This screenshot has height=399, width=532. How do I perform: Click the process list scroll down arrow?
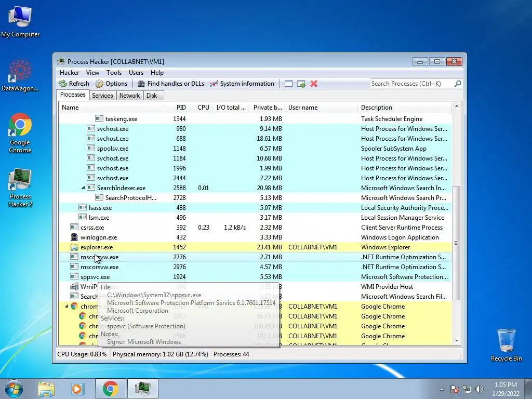[x=457, y=340]
